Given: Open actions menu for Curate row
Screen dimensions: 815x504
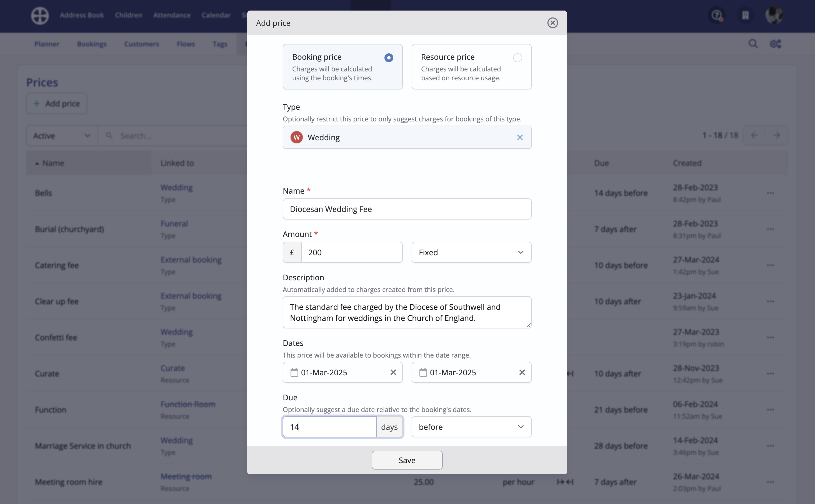Looking at the screenshot, I should [x=770, y=374].
